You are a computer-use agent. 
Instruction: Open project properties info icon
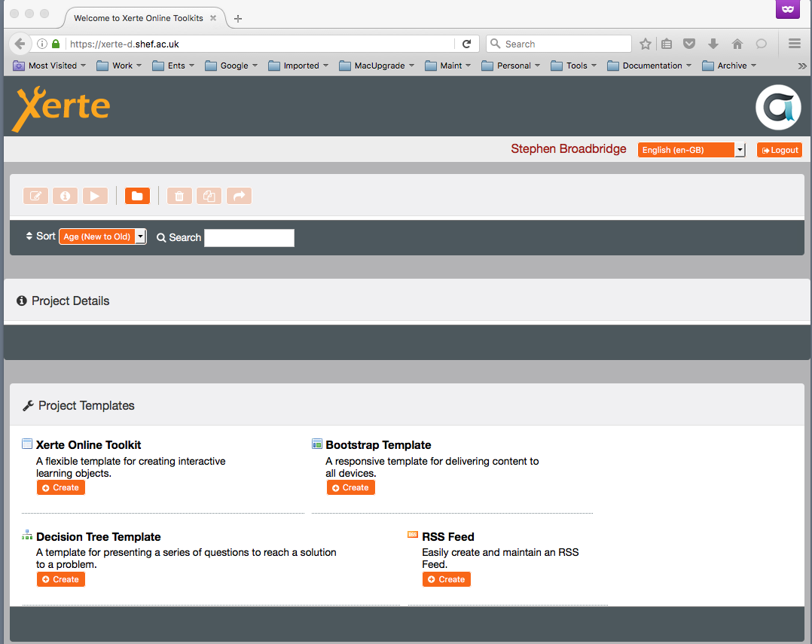[66, 196]
